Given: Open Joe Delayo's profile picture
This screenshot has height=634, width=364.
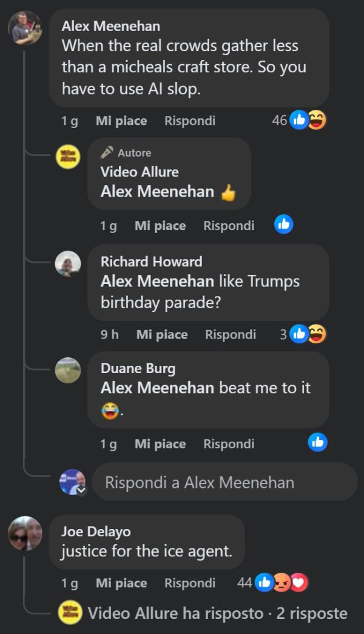Looking at the screenshot, I should pos(25,533).
